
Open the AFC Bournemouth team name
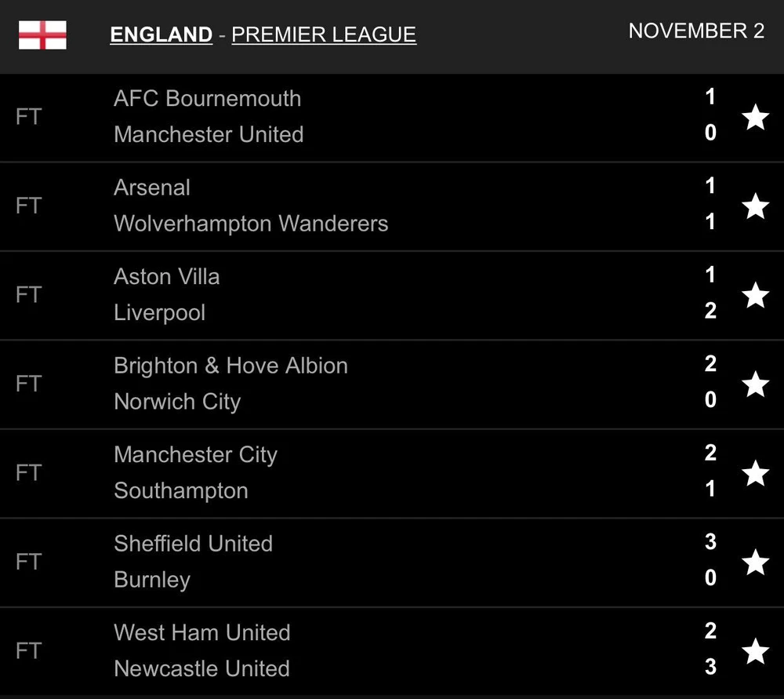(208, 99)
